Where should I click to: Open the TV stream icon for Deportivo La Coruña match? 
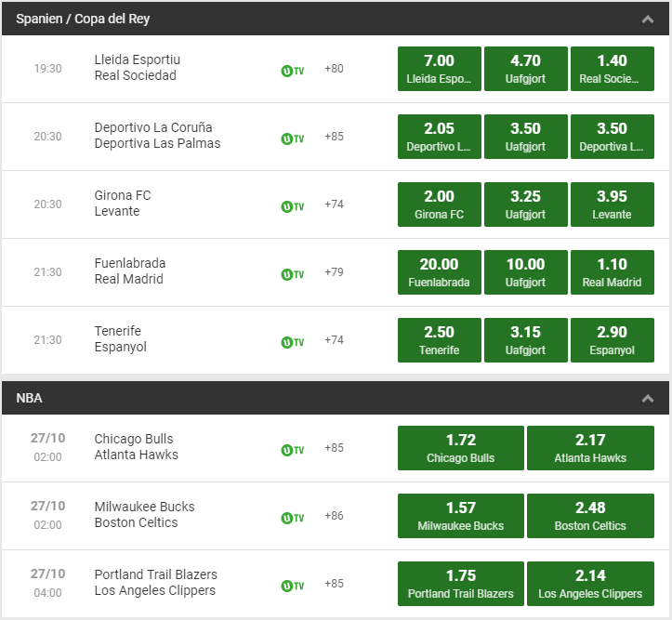pos(292,139)
